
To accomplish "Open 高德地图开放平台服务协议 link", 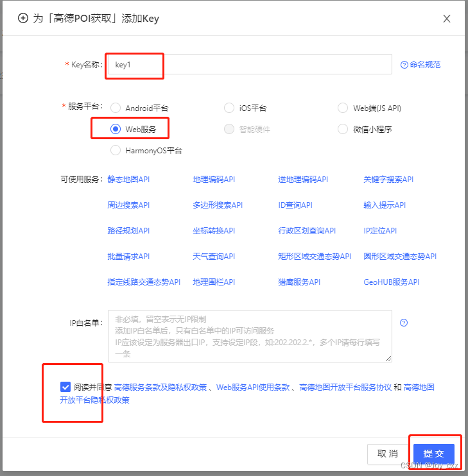I will tap(345, 387).
